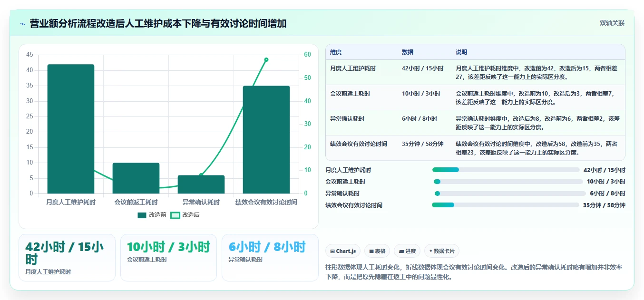This screenshot has height=300, width=644.
Task: Open the 10小时 / 3小时 data card
Action: [168, 258]
